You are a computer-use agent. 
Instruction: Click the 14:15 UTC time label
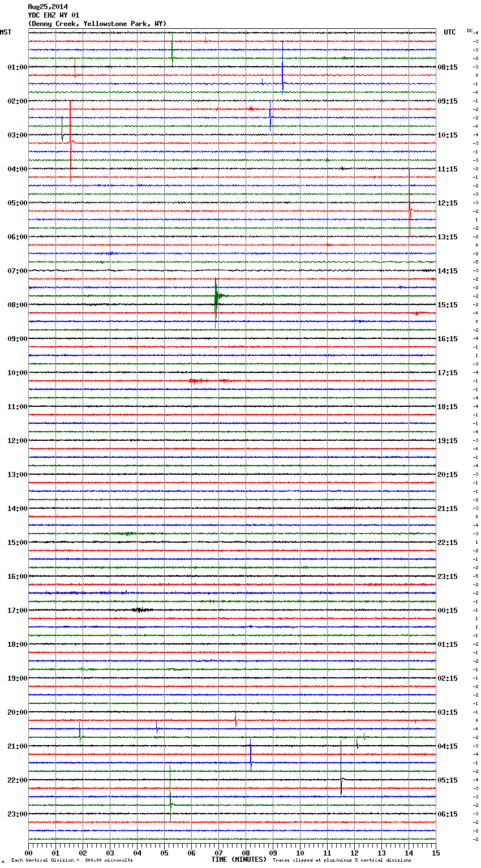[x=448, y=271]
